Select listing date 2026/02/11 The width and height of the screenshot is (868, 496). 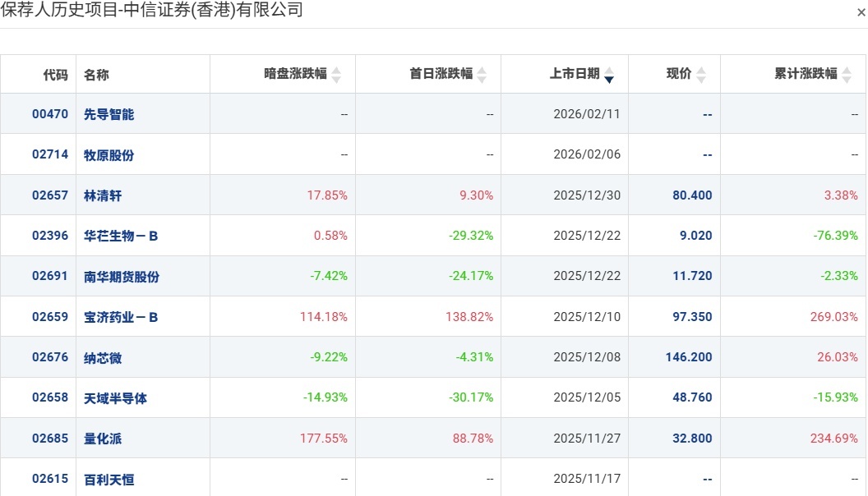tap(587, 114)
